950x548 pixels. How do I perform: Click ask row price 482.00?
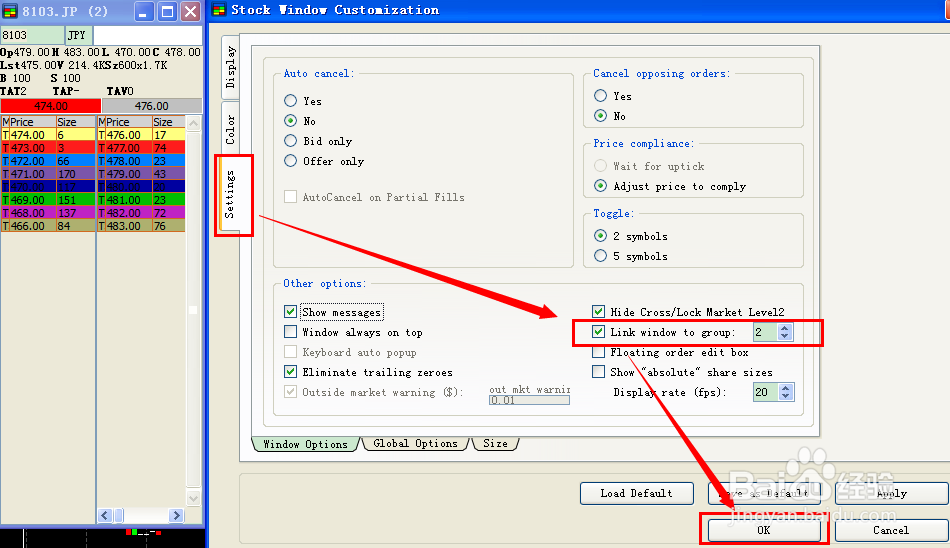[124, 213]
